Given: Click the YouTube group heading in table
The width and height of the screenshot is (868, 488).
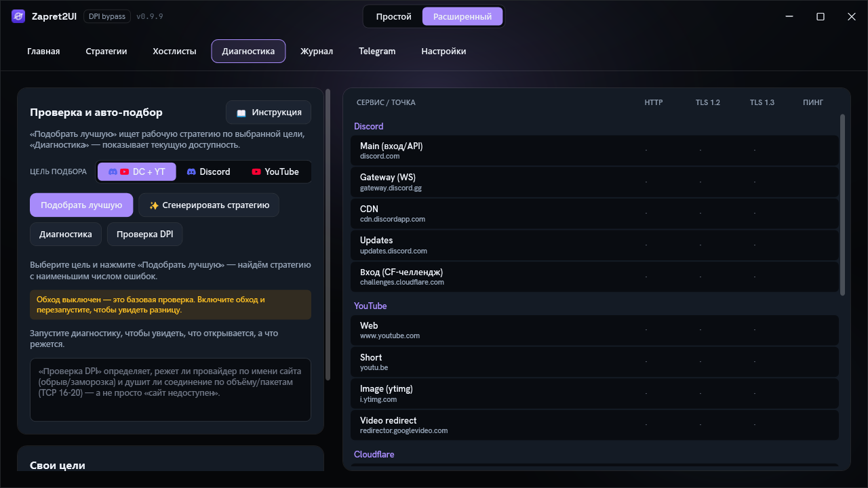Looking at the screenshot, I should click(370, 306).
